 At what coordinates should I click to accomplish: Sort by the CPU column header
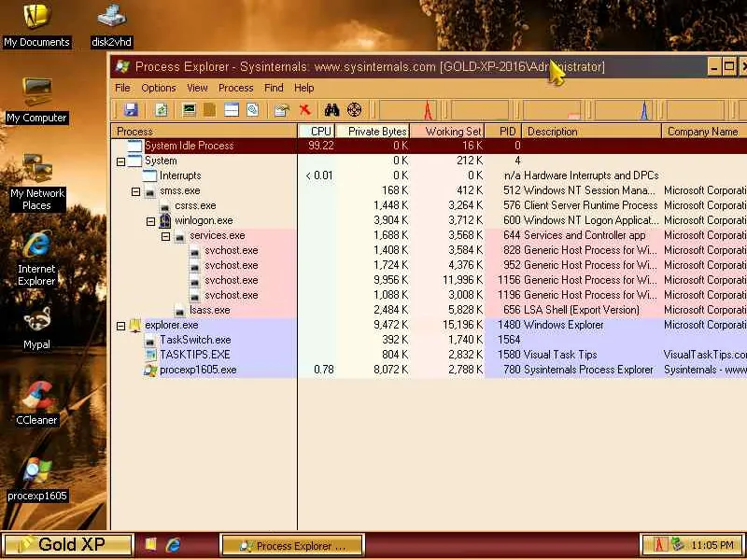click(317, 132)
